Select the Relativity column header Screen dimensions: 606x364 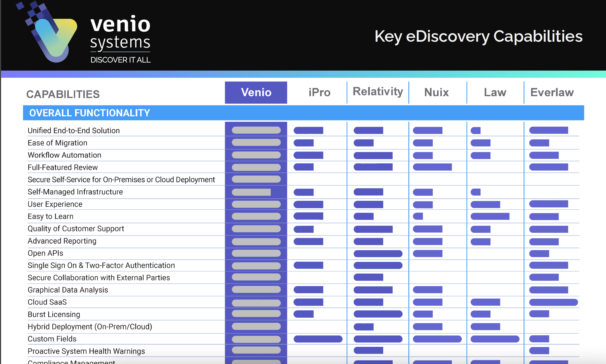coord(378,92)
